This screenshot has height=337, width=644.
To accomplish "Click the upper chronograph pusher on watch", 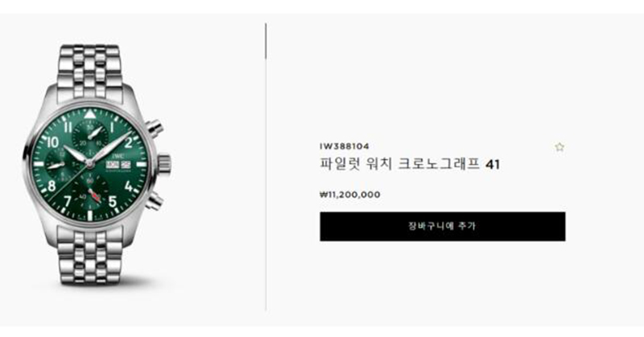I will click(x=155, y=129).
